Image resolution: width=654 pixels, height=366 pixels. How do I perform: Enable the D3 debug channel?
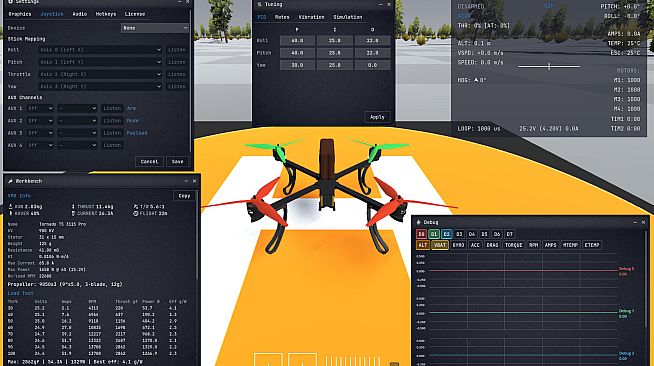(459, 234)
